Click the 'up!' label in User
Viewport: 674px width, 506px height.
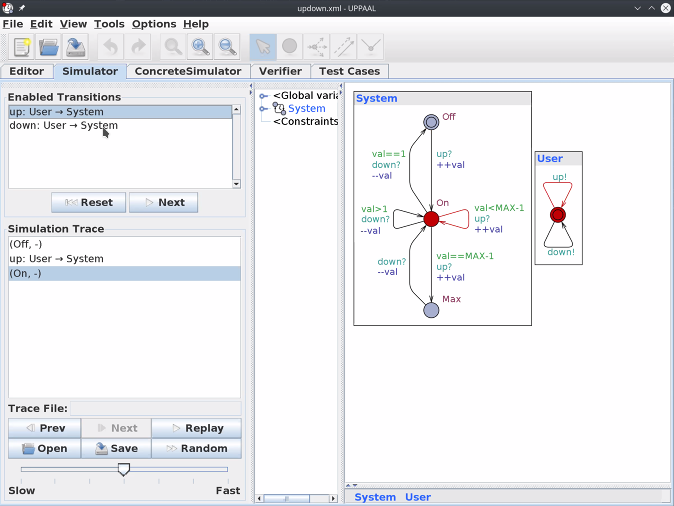pos(559,177)
